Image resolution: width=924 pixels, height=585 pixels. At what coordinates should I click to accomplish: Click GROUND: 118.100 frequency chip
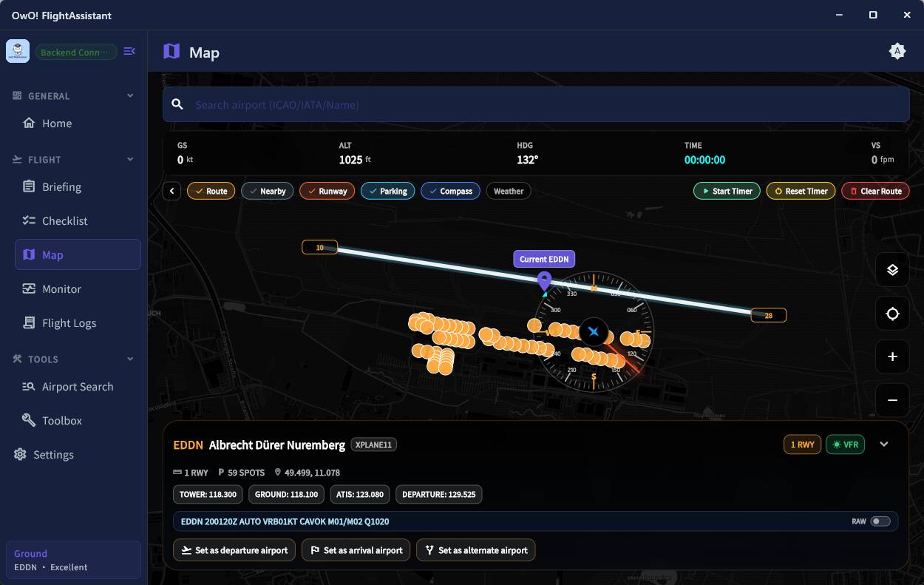(286, 494)
